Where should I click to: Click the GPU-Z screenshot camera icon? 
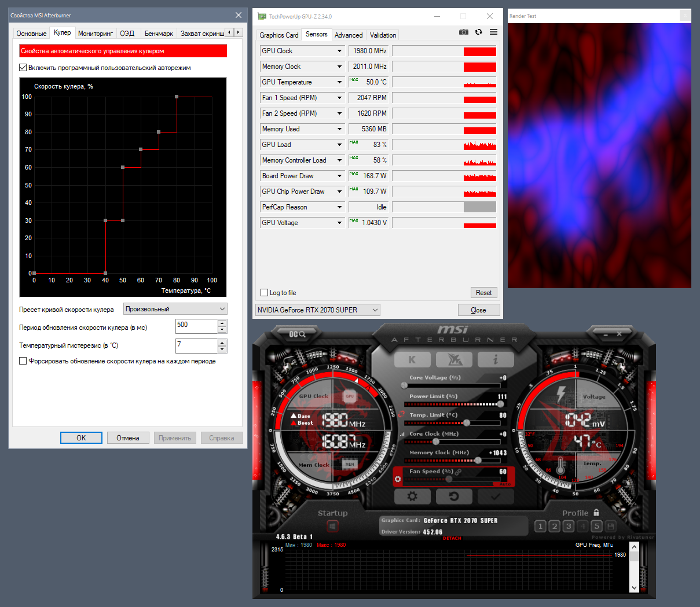[464, 32]
